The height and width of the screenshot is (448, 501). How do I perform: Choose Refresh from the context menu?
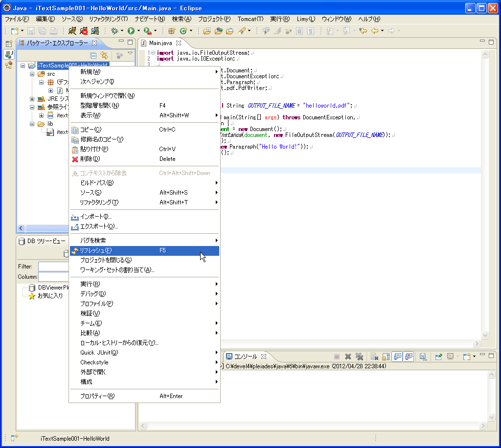tap(144, 251)
